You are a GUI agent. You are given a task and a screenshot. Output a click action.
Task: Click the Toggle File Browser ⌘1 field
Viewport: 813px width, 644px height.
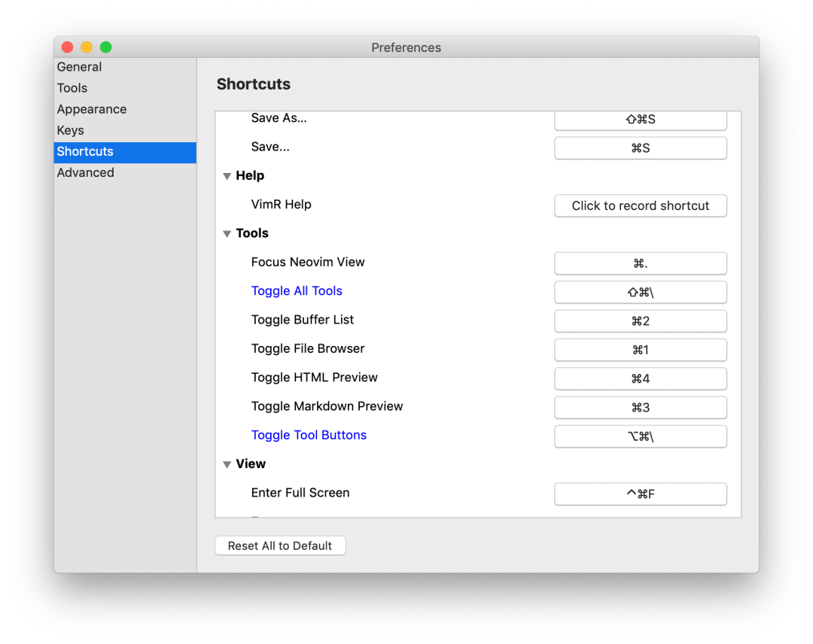(x=641, y=350)
